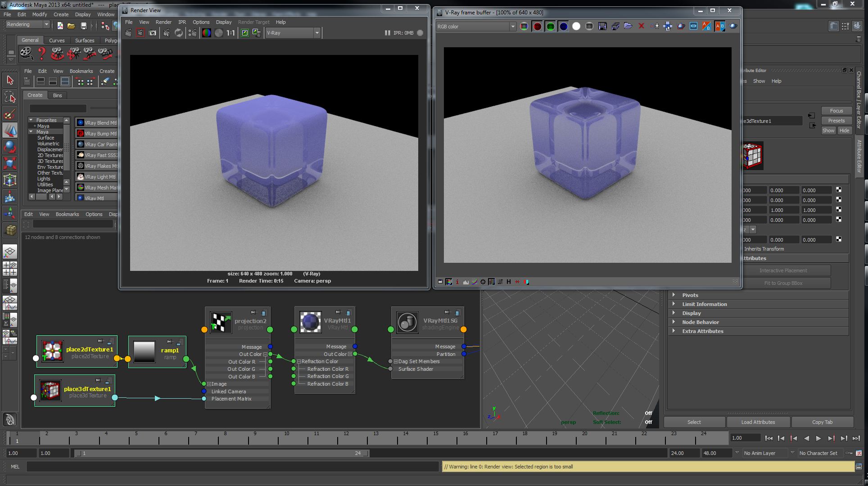Click Remove image icon in Render View
The height and width of the screenshot is (486, 868).
point(257,33)
